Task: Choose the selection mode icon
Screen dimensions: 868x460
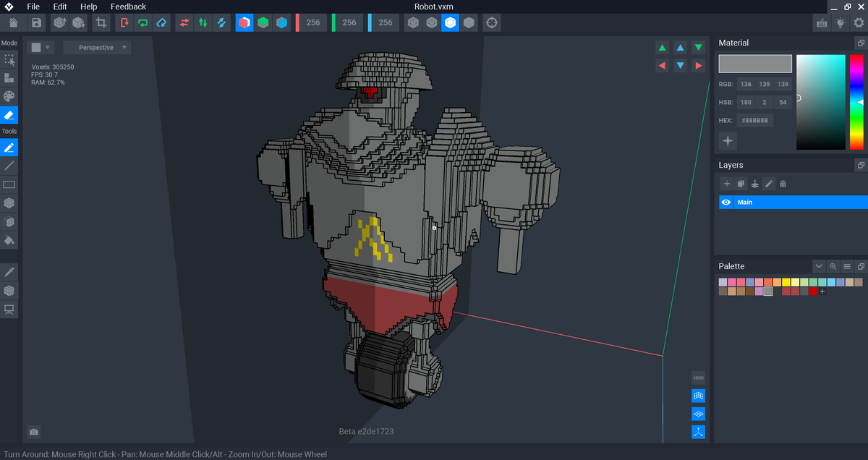Action: 9,59
